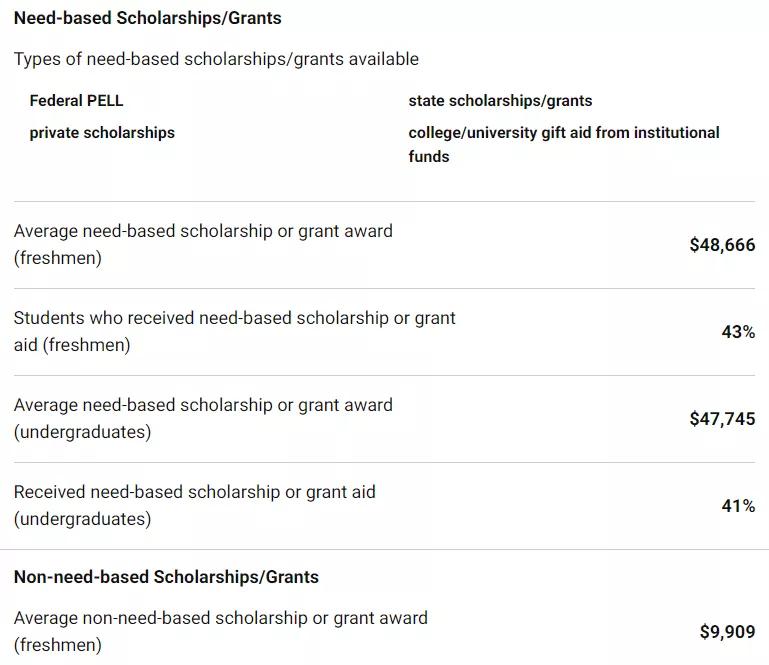Click the private scholarships entry
Image resolution: width=769 pixels, height=665 pixels.
[102, 132]
